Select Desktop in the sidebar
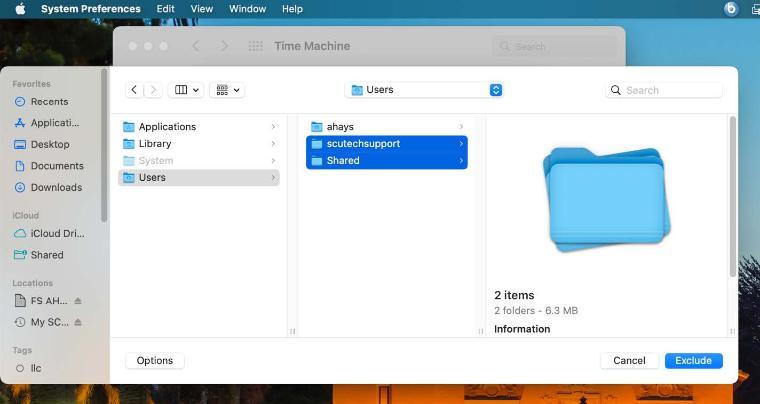Viewport: 760px width, 404px height. click(x=42, y=144)
